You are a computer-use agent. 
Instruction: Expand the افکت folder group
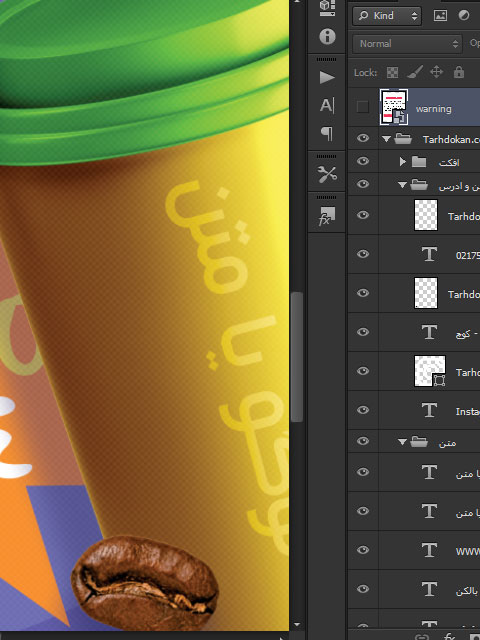(402, 162)
